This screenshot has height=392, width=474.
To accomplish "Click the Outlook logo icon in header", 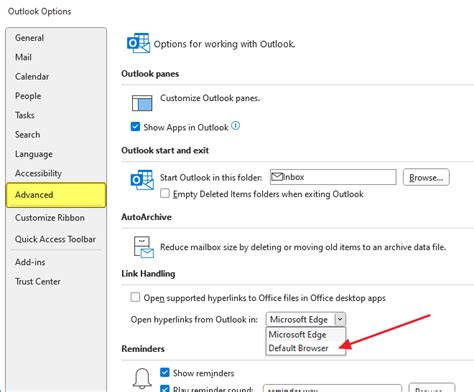I will (138, 43).
